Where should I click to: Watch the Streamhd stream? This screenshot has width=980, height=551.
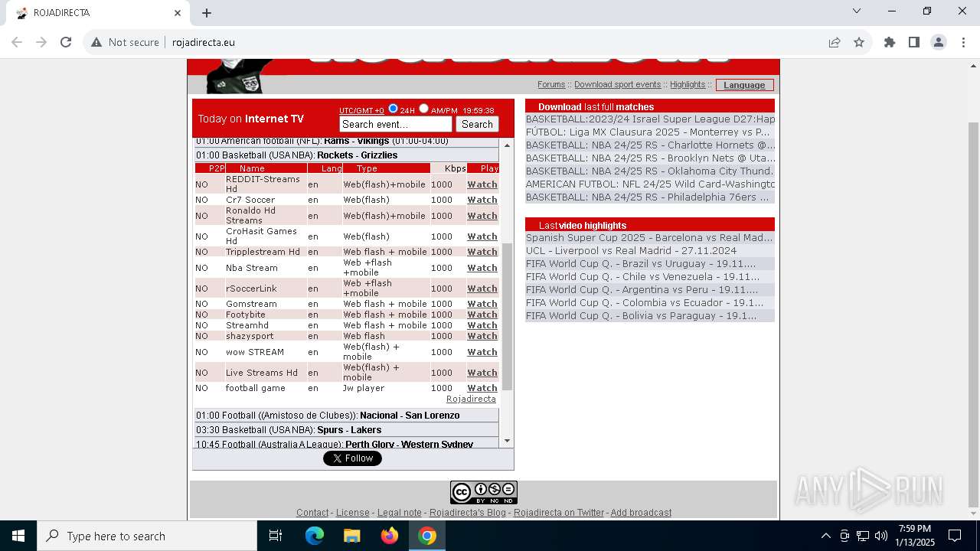pyautogui.click(x=482, y=325)
